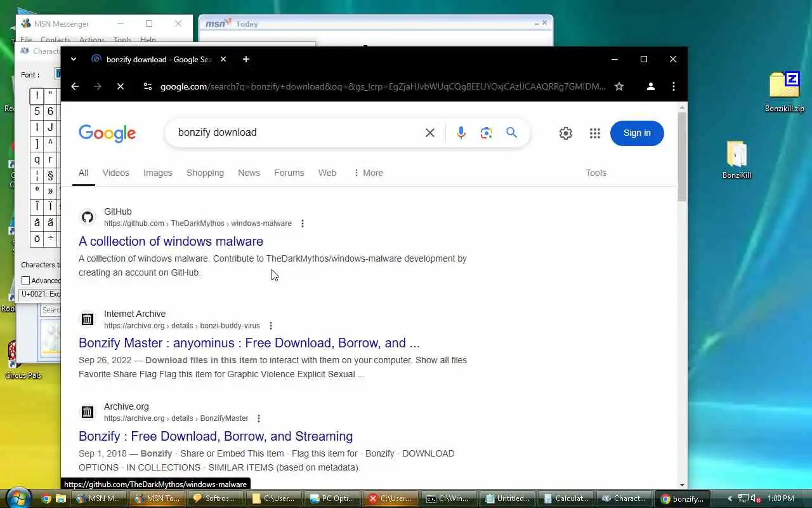Start voice search with the microphone icon
The width and height of the screenshot is (812, 508).
[461, 133]
